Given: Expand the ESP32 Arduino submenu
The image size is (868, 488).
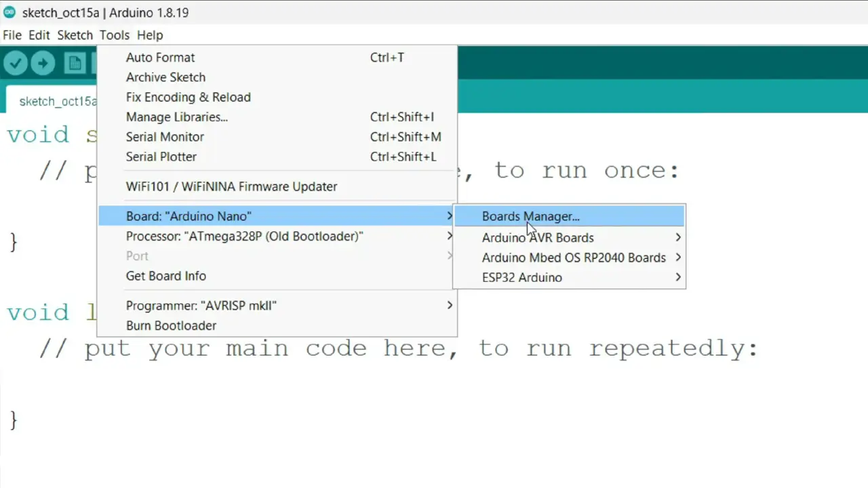Looking at the screenshot, I should point(569,277).
